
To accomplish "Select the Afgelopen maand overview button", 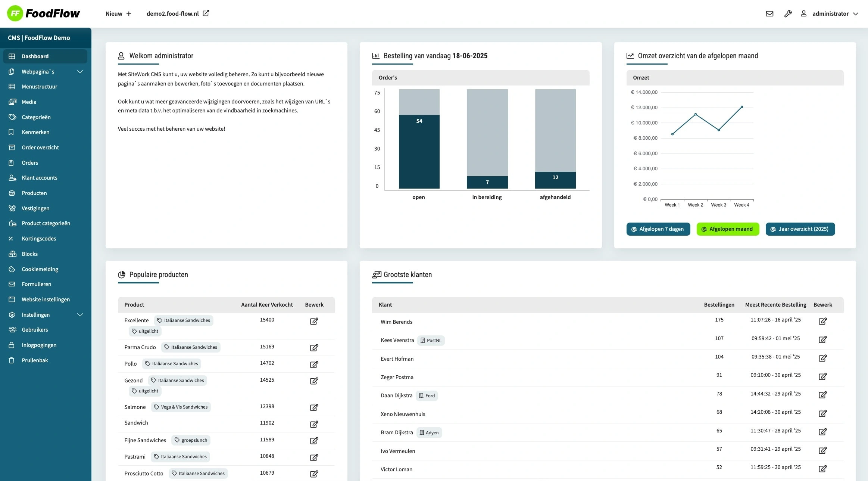I will click(x=727, y=229).
